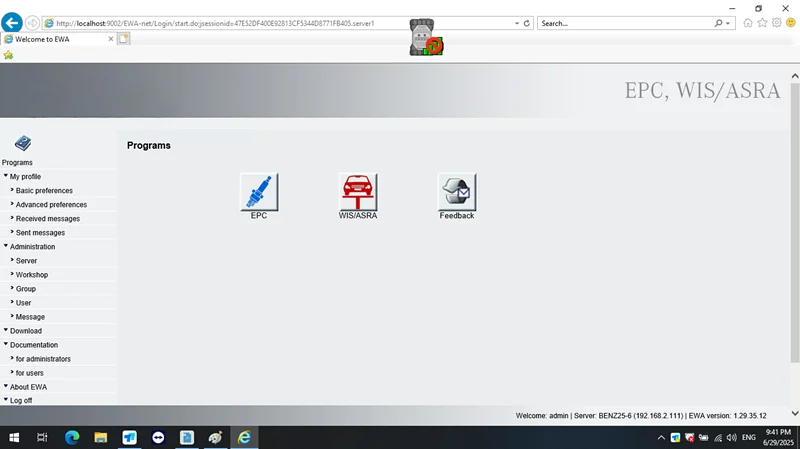Click the volume speaker tray icon
This screenshot has height=449, width=800.
[732, 438]
